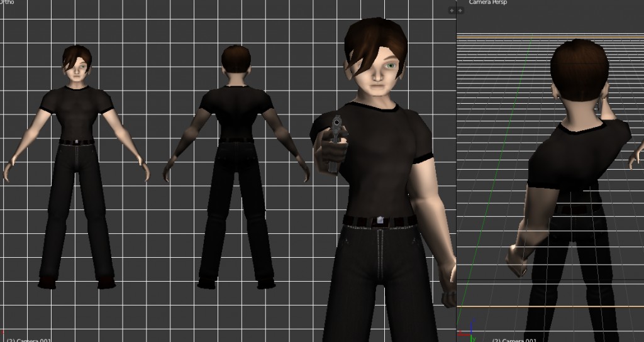Click '(2) Camera.001' label in the Camera Persp viewport
644x342 pixels.
point(514,340)
